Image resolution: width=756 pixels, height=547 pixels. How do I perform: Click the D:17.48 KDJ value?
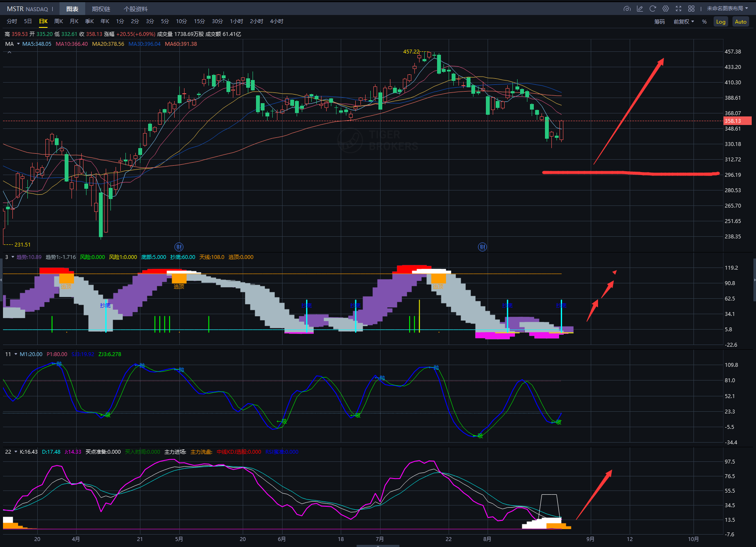(x=51, y=452)
